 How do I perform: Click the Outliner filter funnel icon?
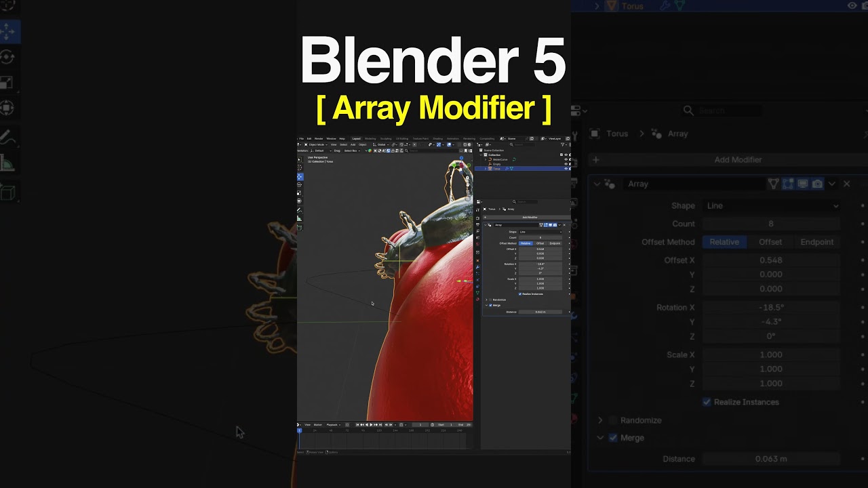coord(563,144)
